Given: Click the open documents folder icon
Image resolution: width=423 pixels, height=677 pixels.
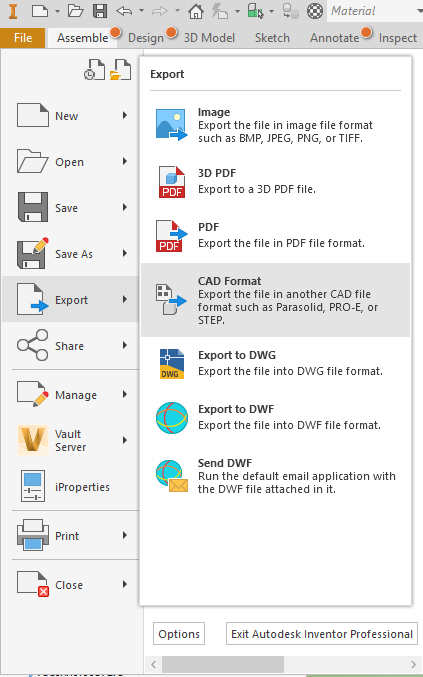Looking at the screenshot, I should tap(120, 70).
